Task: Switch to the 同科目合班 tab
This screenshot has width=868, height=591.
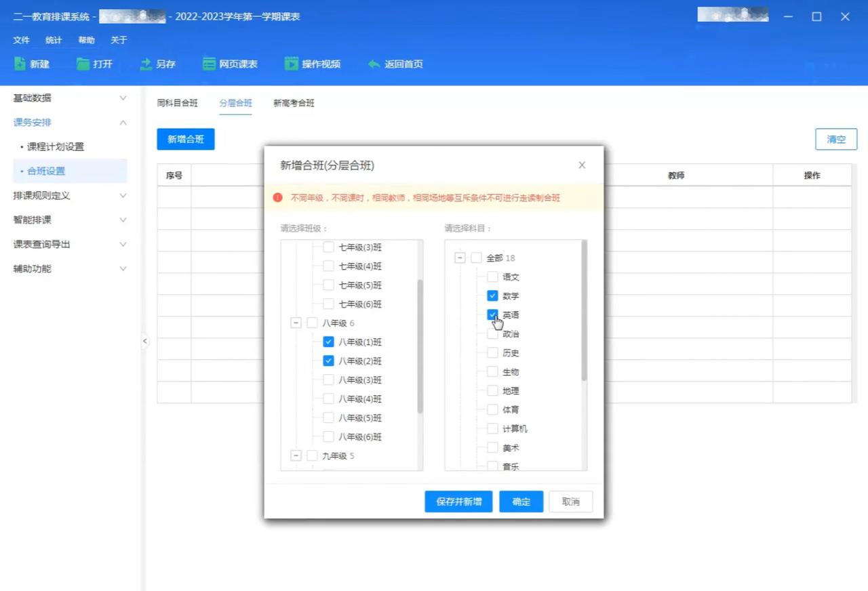Action: [x=177, y=103]
